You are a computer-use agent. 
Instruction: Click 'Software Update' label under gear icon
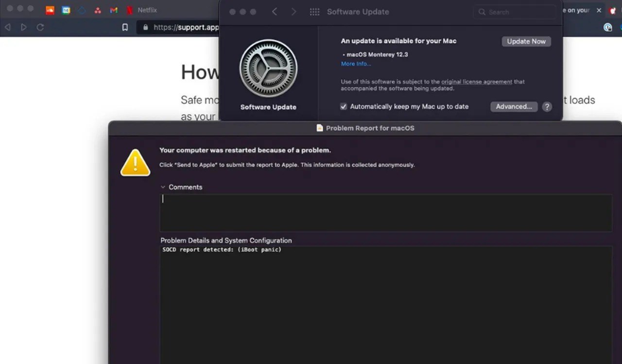pyautogui.click(x=268, y=107)
